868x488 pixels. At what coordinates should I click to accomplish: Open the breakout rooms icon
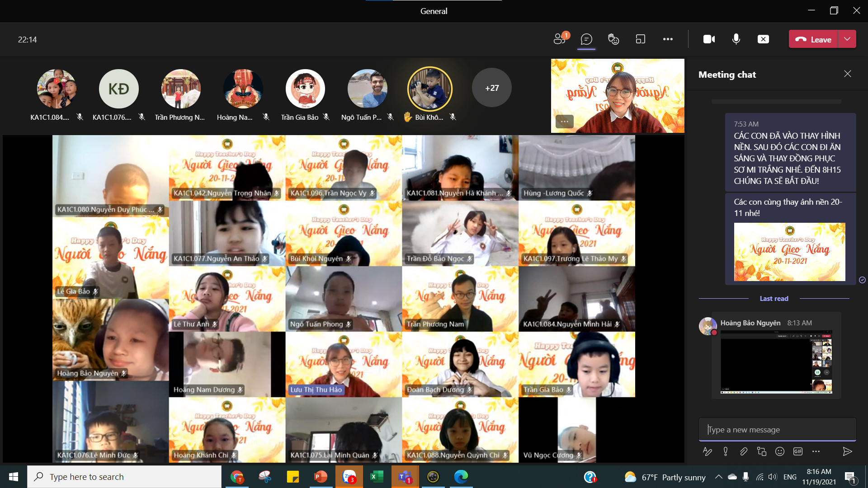[641, 39]
